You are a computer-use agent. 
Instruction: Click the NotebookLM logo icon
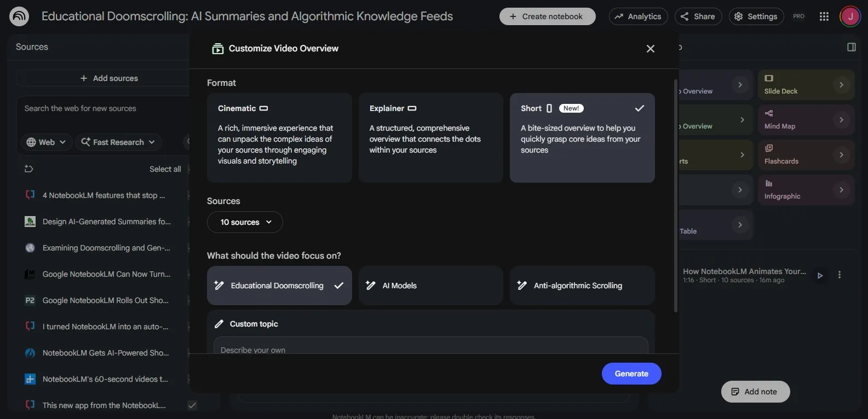tap(19, 16)
